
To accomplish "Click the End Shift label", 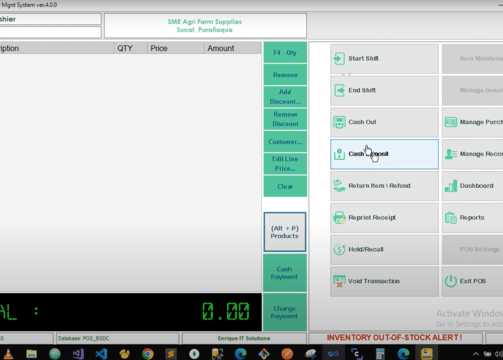I will 362,90.
